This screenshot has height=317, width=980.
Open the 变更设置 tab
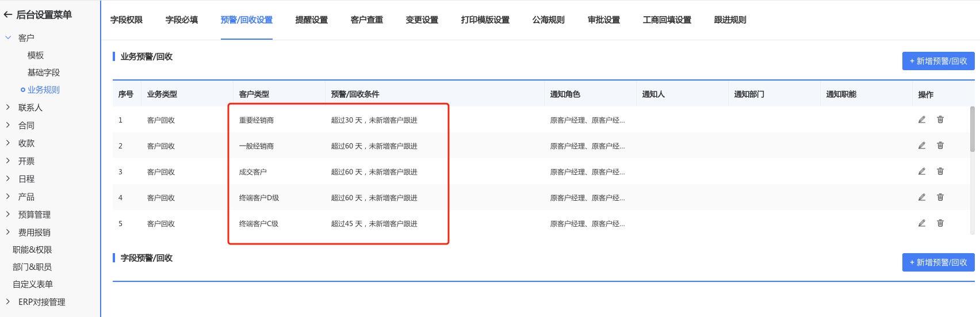[422, 20]
